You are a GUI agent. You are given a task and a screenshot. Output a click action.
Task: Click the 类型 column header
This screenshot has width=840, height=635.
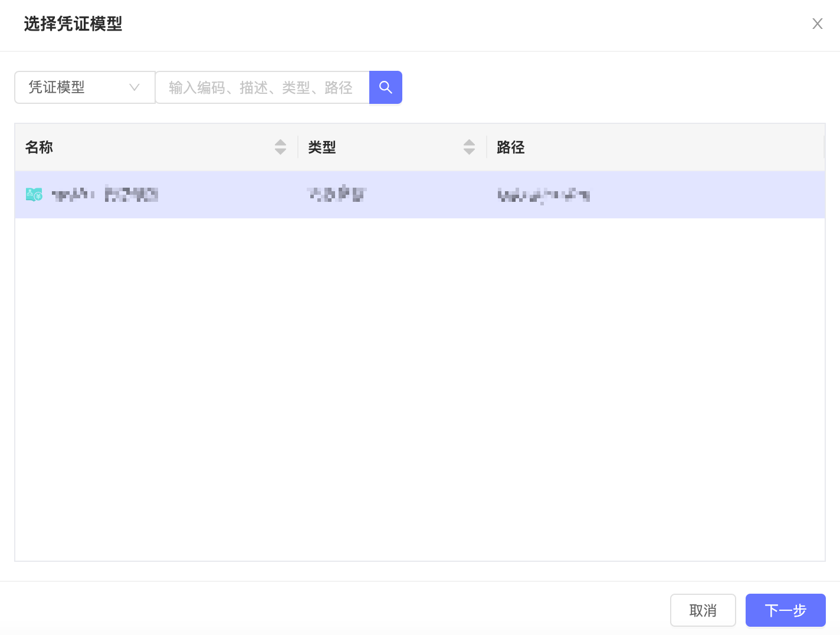[322, 147]
